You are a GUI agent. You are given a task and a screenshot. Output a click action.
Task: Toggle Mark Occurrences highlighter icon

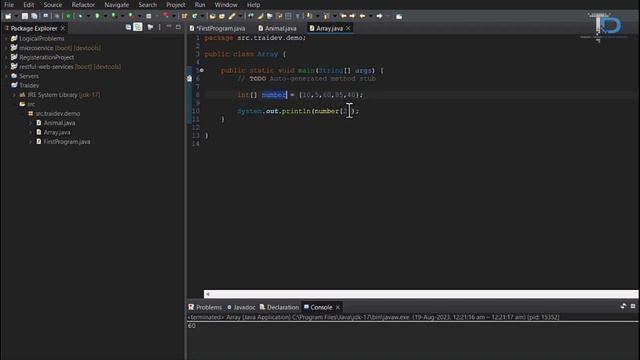point(260,16)
